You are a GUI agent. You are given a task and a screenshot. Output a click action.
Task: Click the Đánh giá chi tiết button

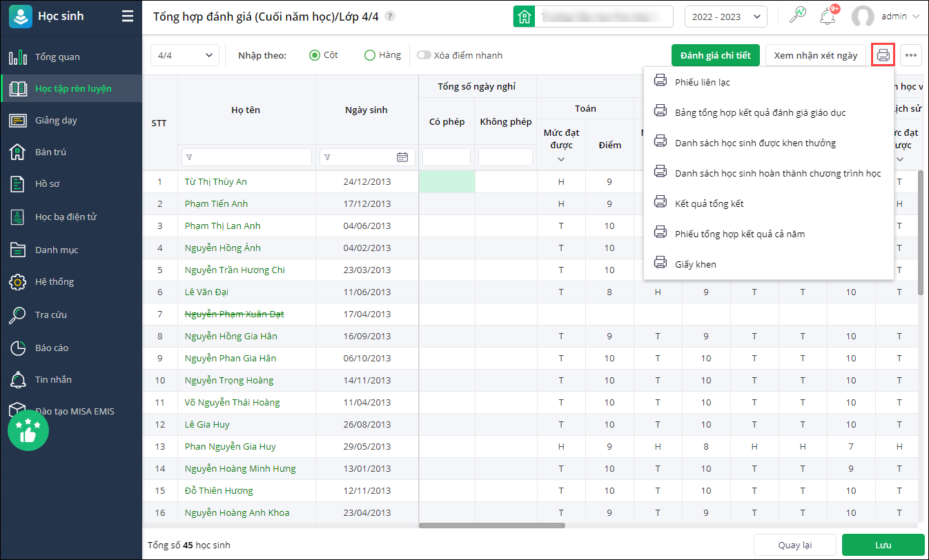pos(715,55)
